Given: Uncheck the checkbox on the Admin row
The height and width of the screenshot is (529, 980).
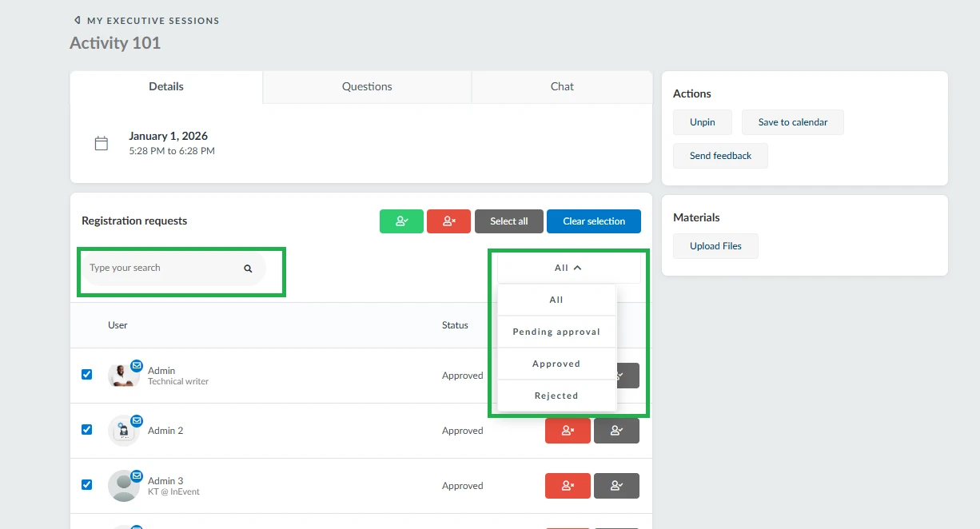Looking at the screenshot, I should (x=86, y=374).
